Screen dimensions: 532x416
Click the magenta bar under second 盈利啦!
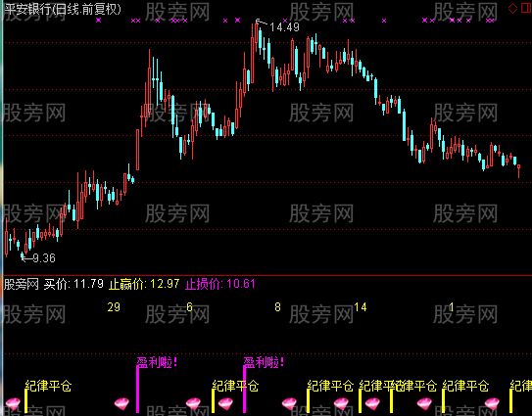[x=244, y=390]
